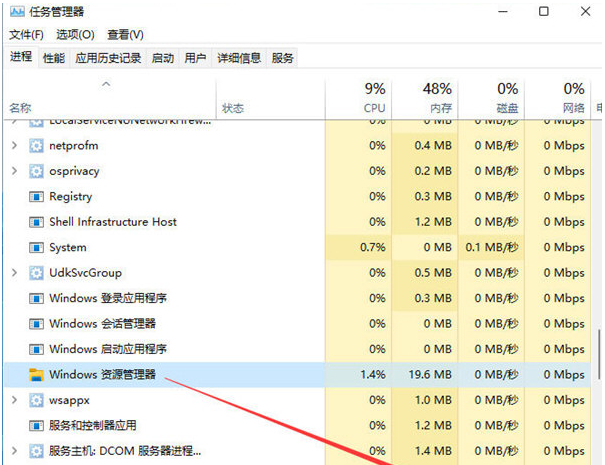Select the 服务和控制器应用 name
Viewport: 605px width, 465px height.
(93, 426)
